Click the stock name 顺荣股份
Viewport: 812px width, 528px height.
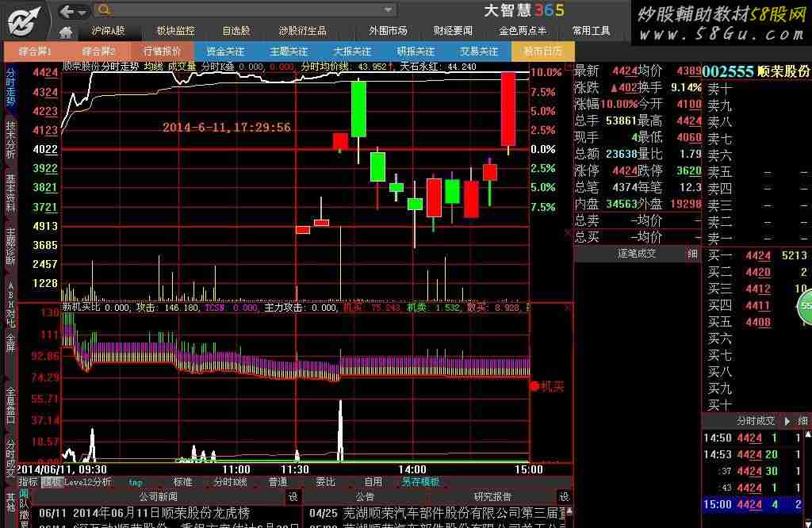coord(783,71)
